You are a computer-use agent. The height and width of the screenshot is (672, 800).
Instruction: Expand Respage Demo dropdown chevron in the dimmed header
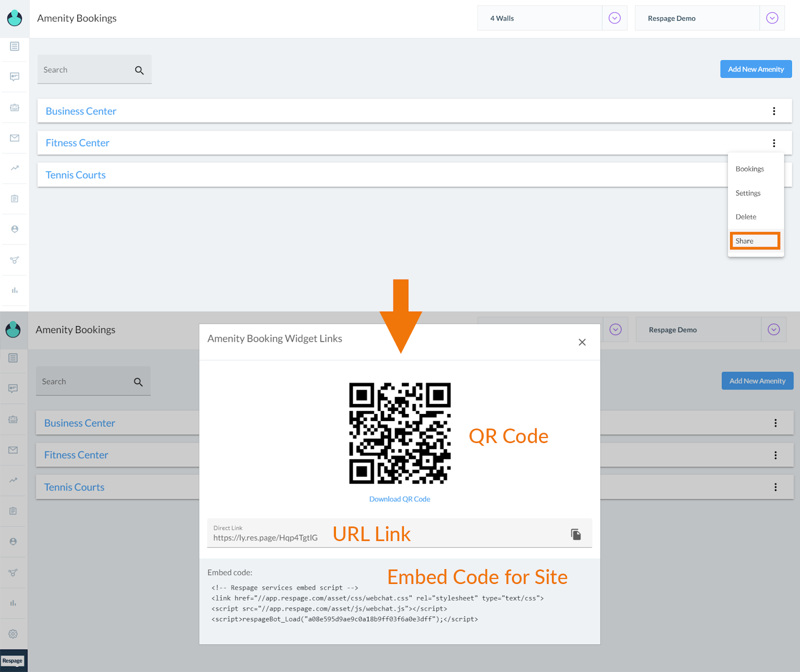[773, 329]
